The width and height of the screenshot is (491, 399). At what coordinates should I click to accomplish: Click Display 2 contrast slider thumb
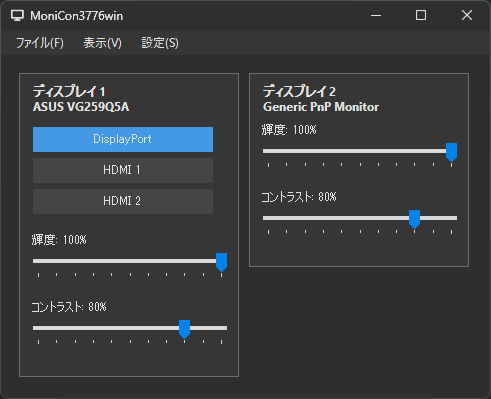click(x=414, y=219)
